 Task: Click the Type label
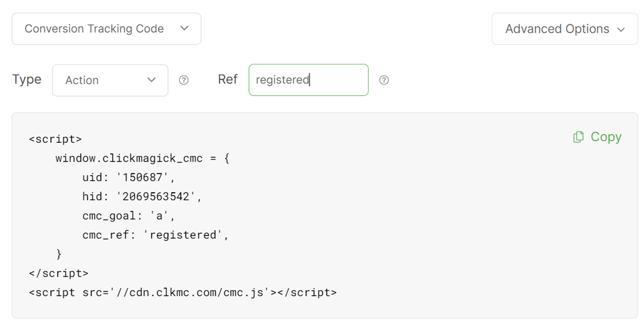(x=27, y=79)
